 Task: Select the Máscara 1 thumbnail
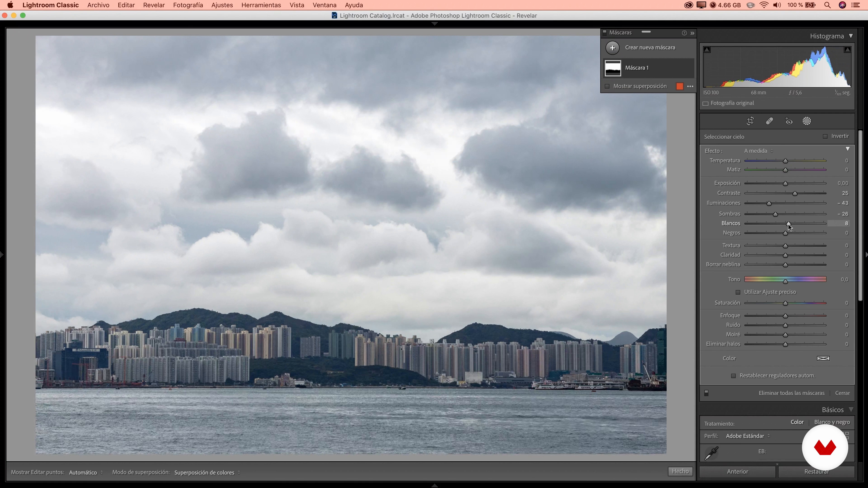click(613, 68)
